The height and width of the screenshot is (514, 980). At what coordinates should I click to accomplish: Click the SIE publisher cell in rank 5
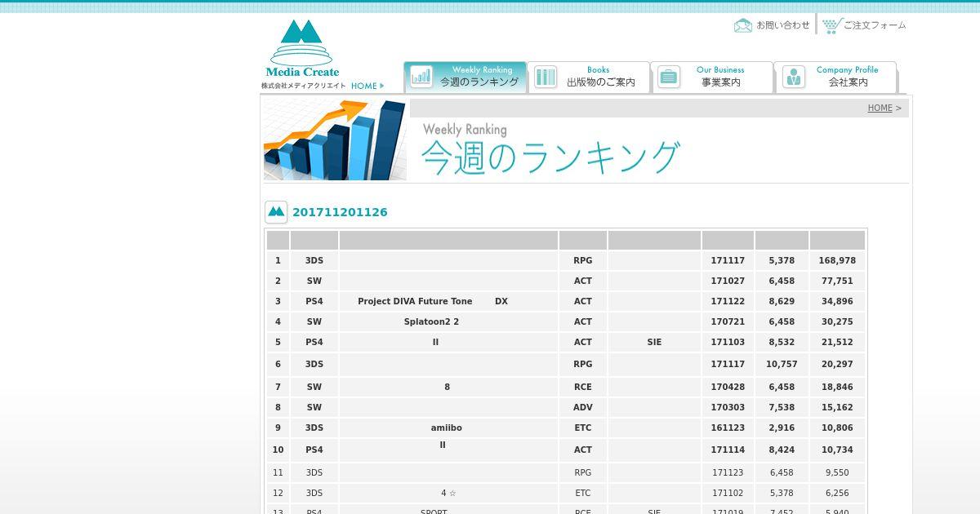click(654, 342)
